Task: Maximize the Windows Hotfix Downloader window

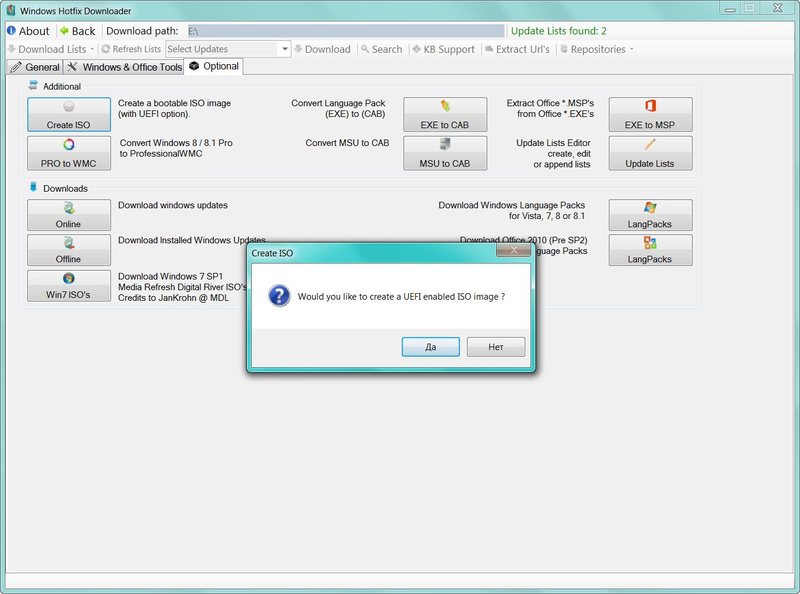Action: [749, 8]
